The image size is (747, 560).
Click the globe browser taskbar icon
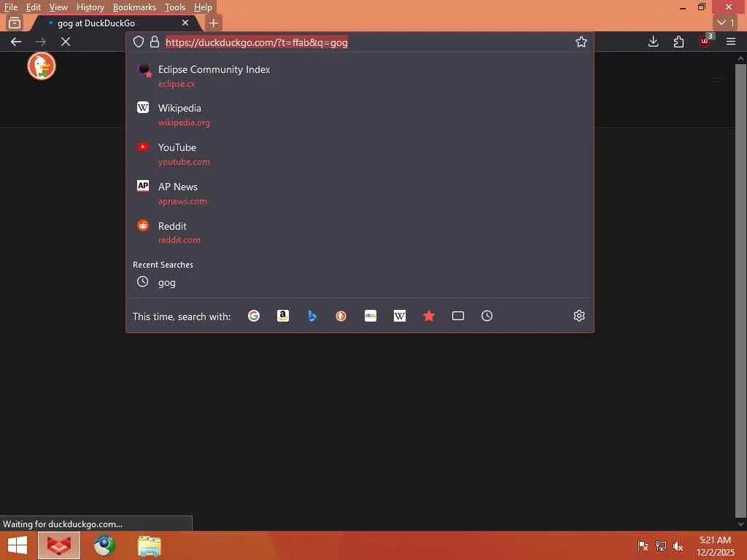104,545
